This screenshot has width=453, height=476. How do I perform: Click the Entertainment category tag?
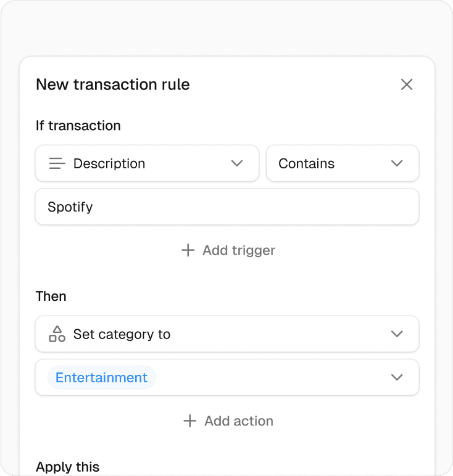coord(101,377)
